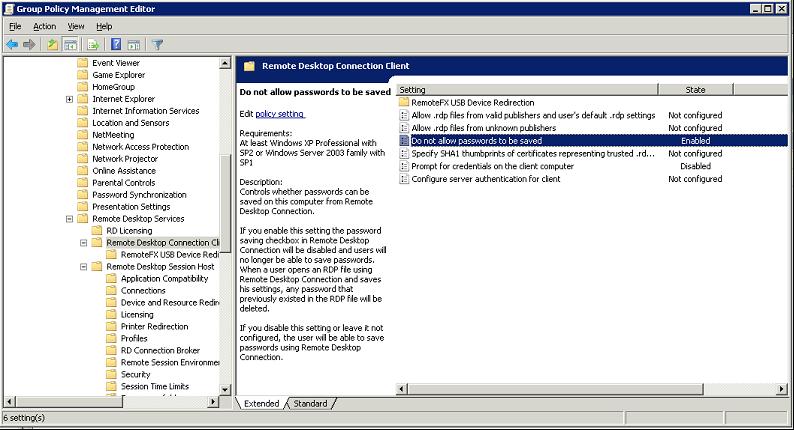Select Allow .rdp files from valid publishers setting
The image size is (794, 430).
click(533, 115)
